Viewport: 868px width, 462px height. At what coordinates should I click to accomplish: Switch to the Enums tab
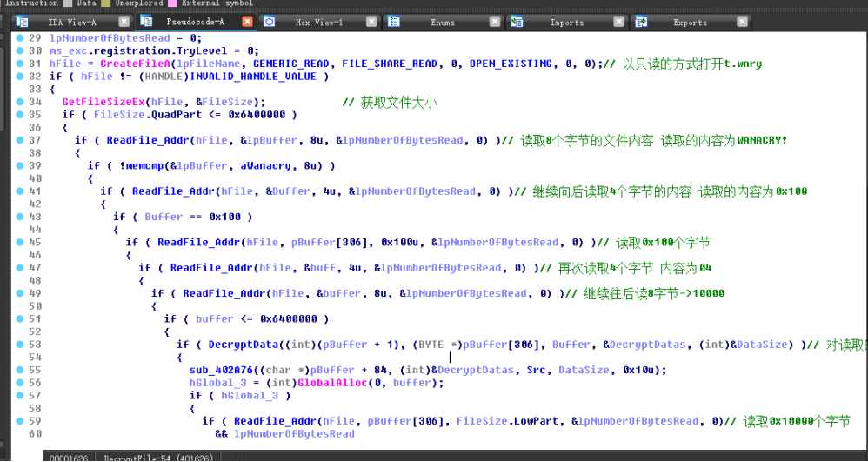tap(443, 22)
